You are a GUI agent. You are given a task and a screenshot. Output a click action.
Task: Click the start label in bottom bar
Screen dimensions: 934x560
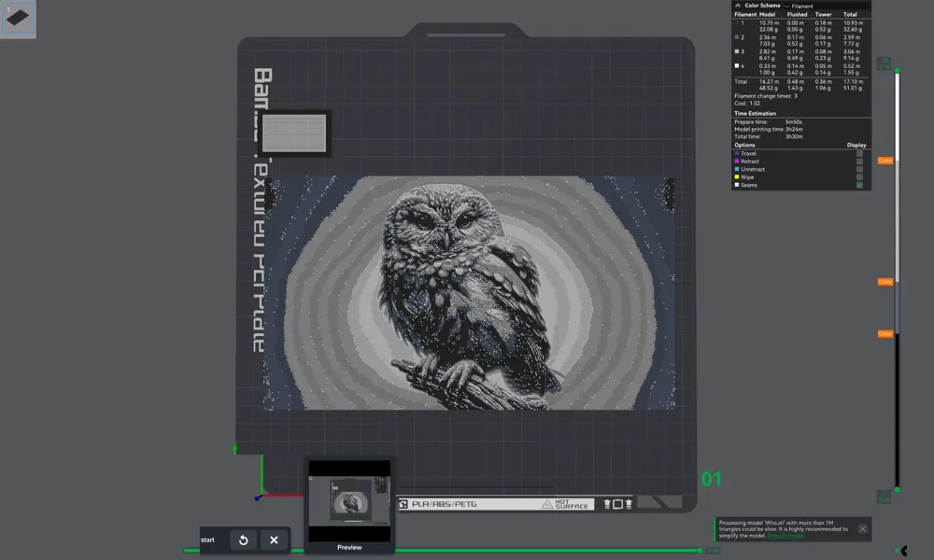click(207, 539)
